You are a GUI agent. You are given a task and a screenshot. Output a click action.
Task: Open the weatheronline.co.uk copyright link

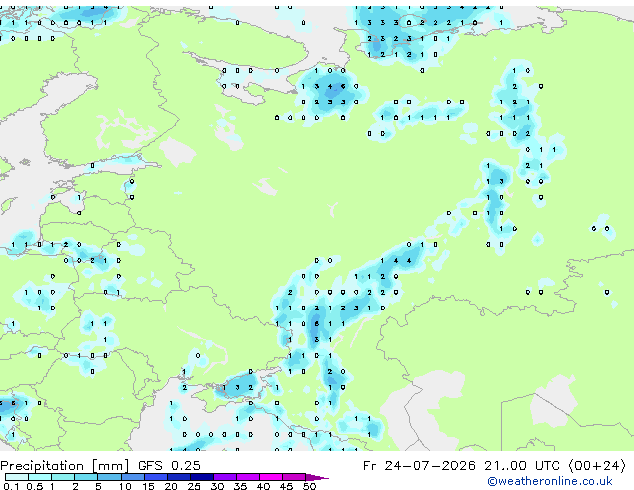(x=550, y=482)
